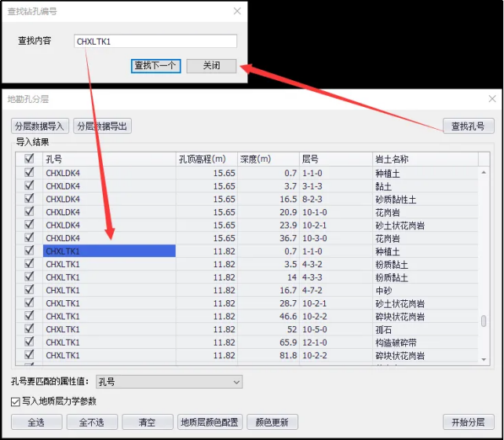Click 分层数据导入 button
504x440 pixels.
[40, 126]
